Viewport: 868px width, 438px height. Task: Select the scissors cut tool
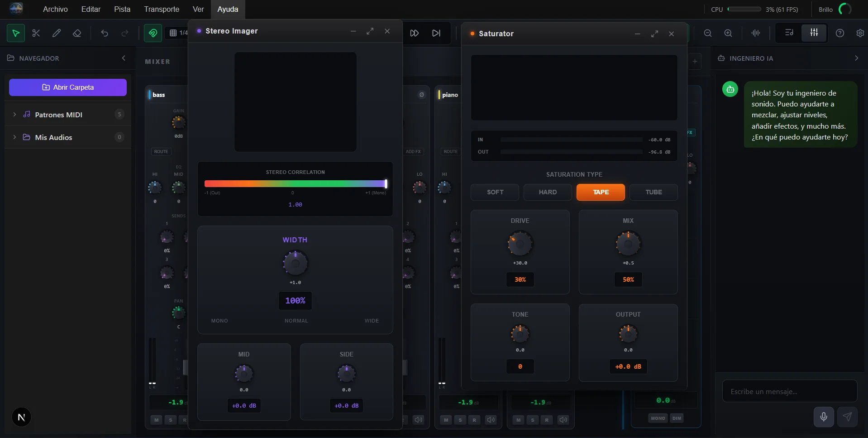coord(36,33)
